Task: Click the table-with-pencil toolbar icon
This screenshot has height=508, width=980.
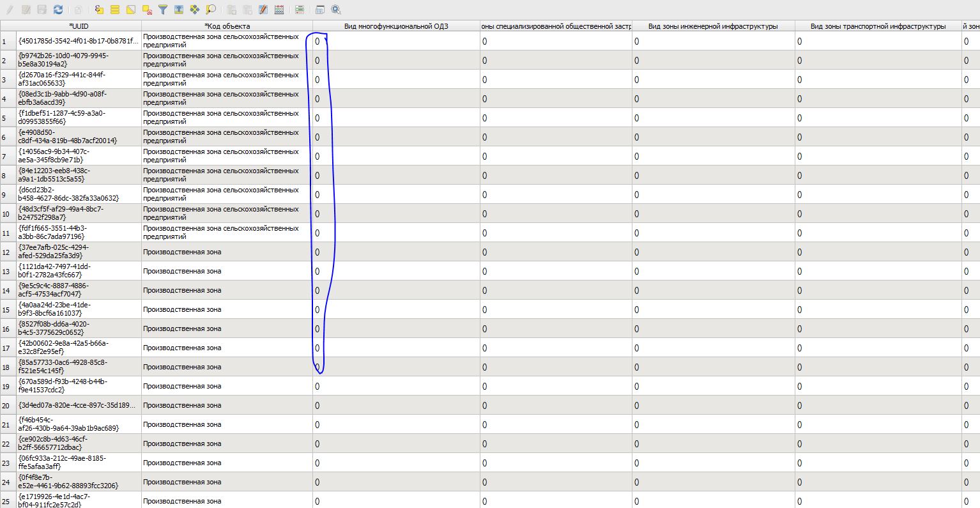Action: 263,10
